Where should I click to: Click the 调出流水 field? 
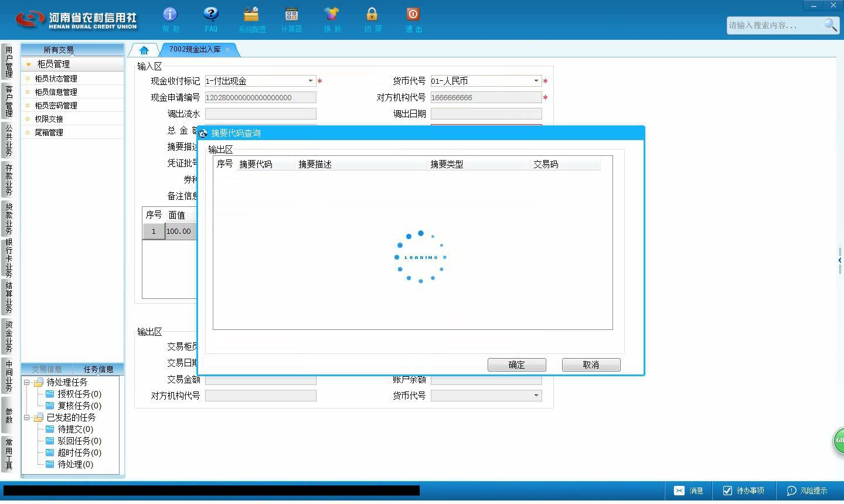[x=260, y=114]
